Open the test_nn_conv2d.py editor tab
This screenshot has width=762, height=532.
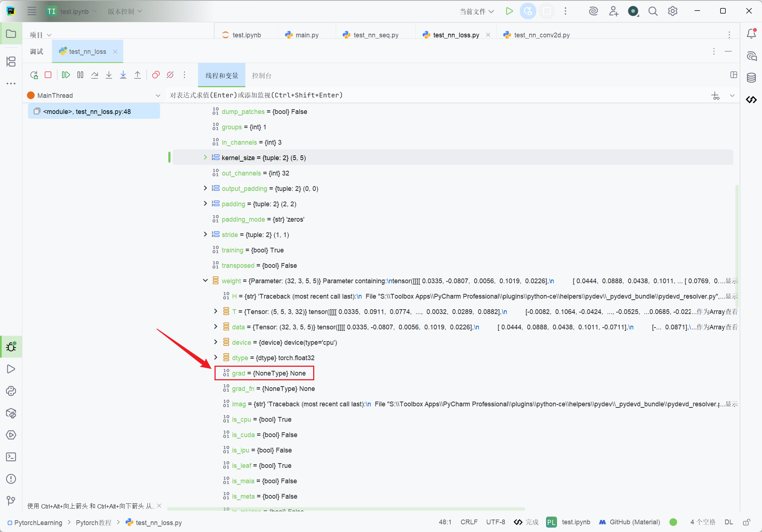pos(541,35)
